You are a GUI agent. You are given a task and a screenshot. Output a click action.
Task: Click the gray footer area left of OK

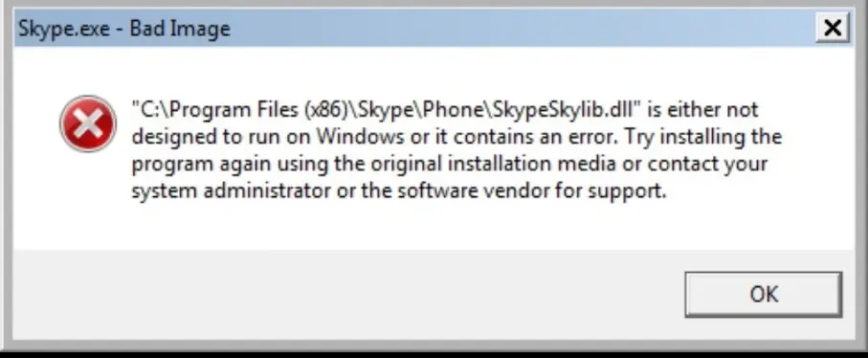click(x=348, y=293)
